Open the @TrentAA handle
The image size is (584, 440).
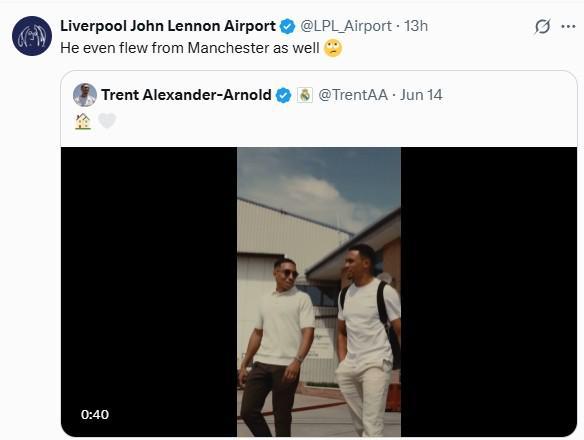(353, 95)
